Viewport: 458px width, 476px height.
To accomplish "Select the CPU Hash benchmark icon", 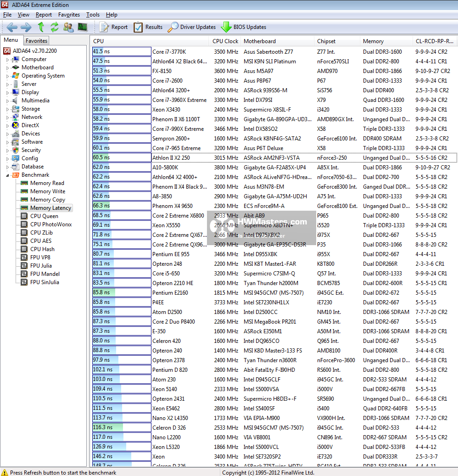I will coord(24,249).
